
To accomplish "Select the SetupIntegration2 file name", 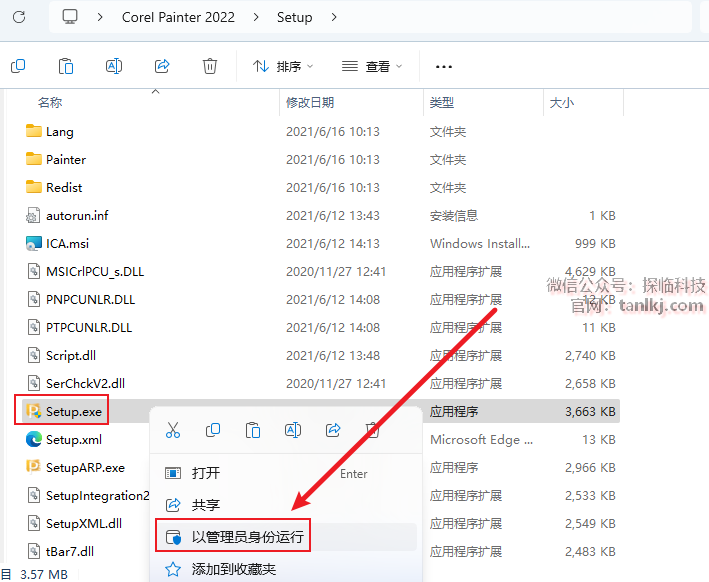I will (x=98, y=496).
